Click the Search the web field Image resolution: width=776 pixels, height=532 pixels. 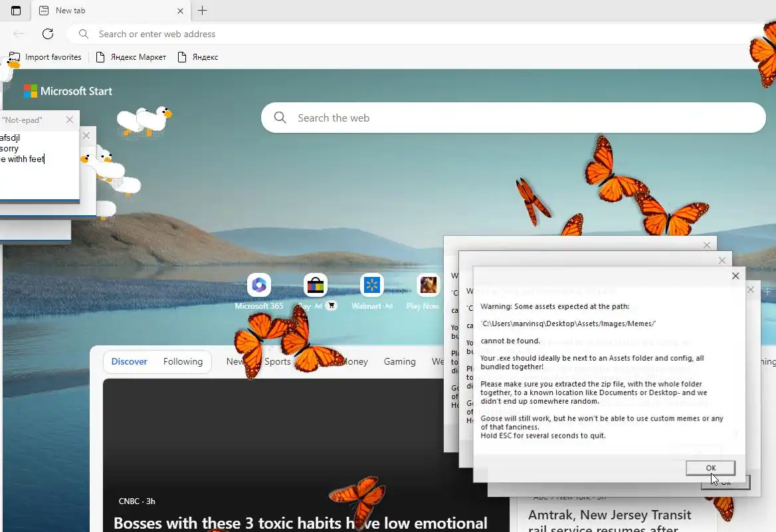click(513, 118)
